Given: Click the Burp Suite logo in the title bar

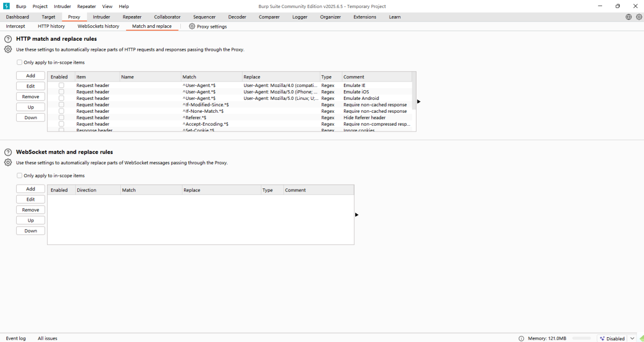Looking at the screenshot, I should pyautogui.click(x=6, y=6).
